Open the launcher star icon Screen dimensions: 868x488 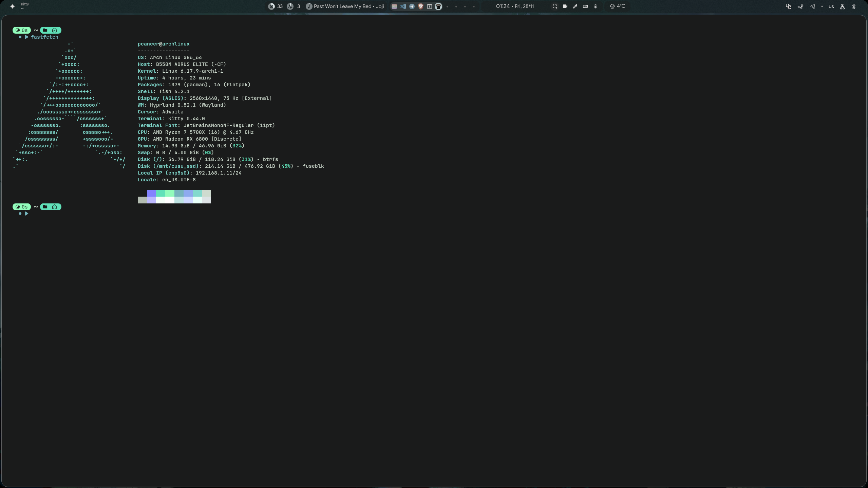click(13, 6)
